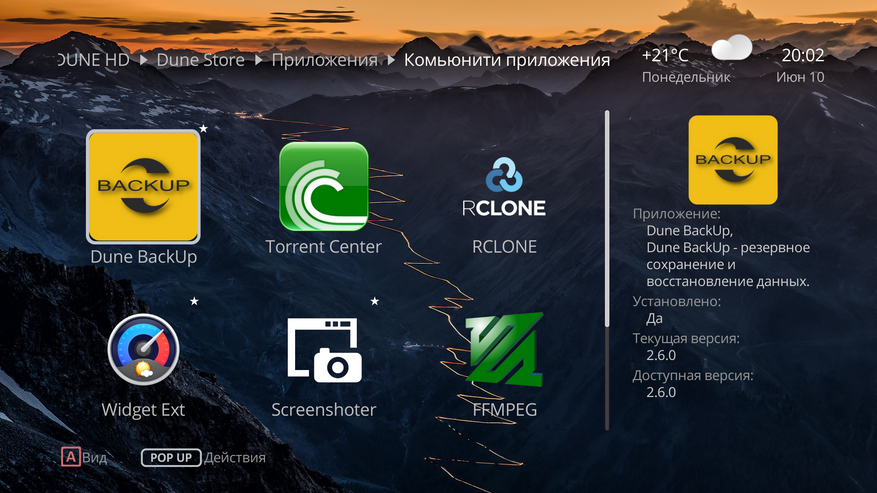
Task: Launch the green Torrent Center icon
Action: coord(324,186)
